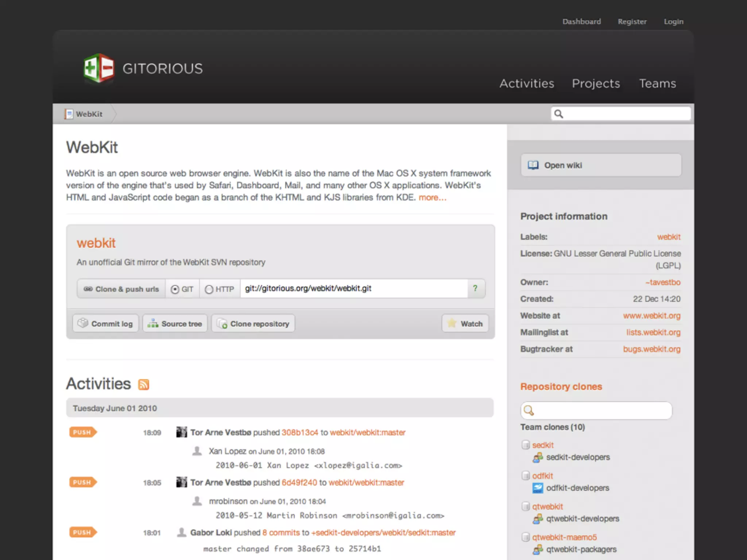
Task: Click Tor Arne Vestbø's avatar on 18:09 push
Action: (x=181, y=432)
